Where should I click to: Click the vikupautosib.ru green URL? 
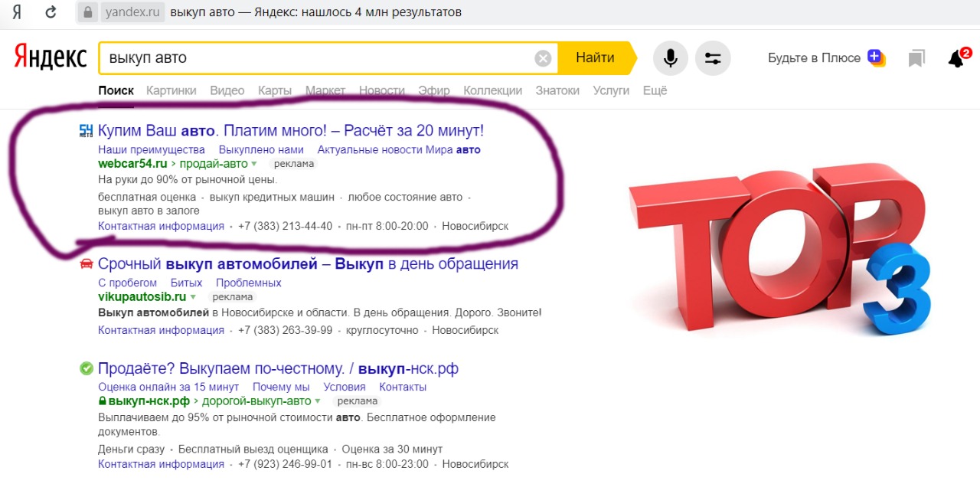click(x=142, y=296)
